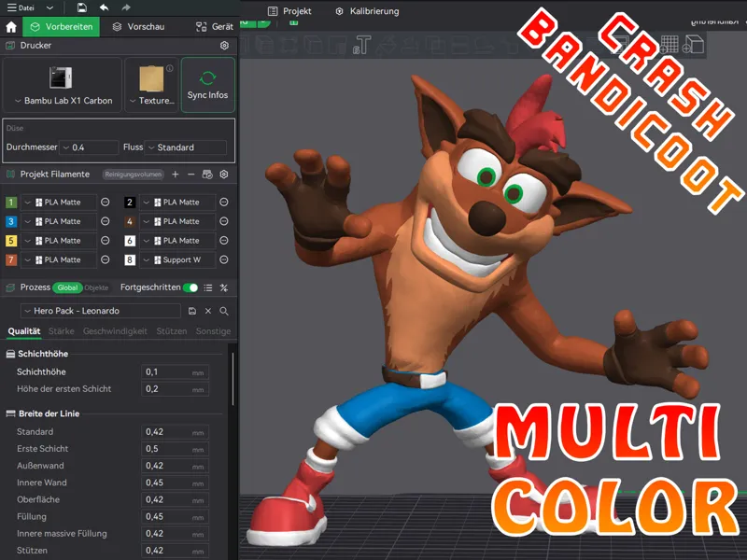Switch to the Vorschau tab
747x560 pixels.
(138, 27)
